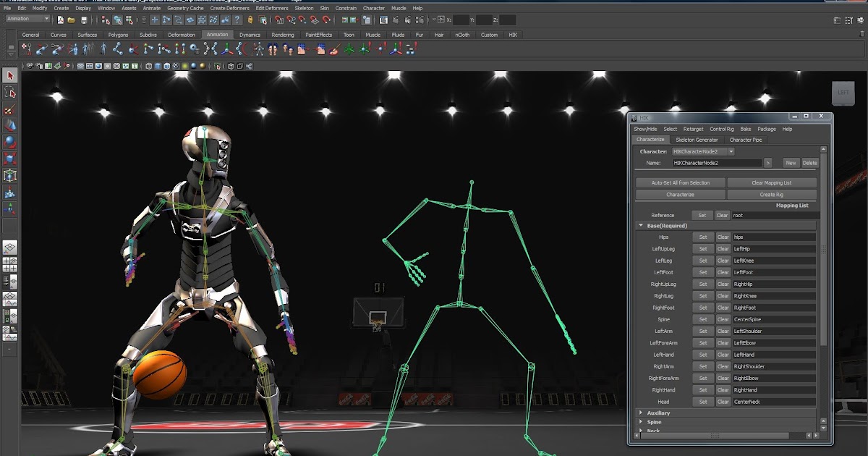Screen dimensions: 868x456
Task: Click Clear button for the Head row
Action: pos(723,402)
